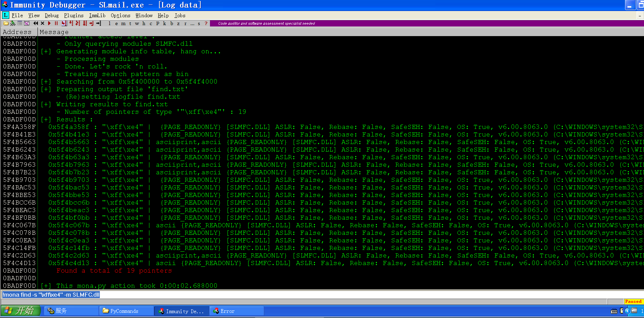This screenshot has height=318, width=644.
Task: Click the Address column header
Action: coord(19,32)
